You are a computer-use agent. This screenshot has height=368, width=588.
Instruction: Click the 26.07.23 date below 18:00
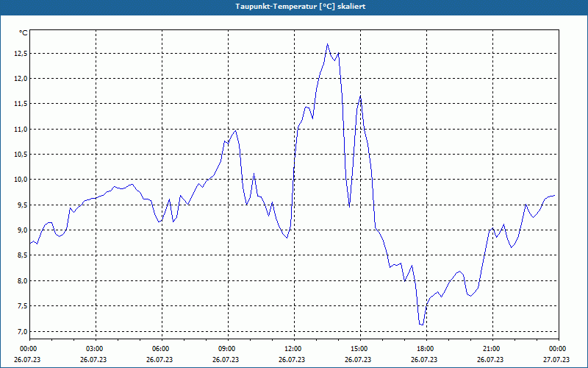[424, 359]
